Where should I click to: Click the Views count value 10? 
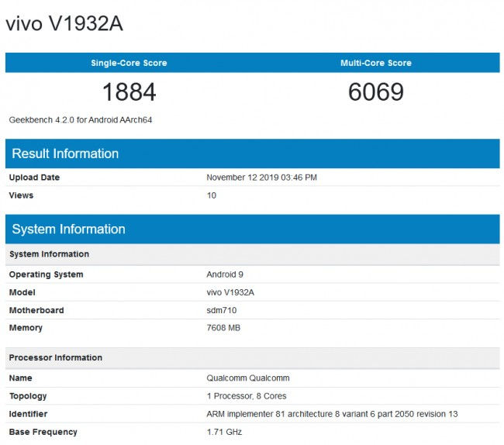pos(212,195)
